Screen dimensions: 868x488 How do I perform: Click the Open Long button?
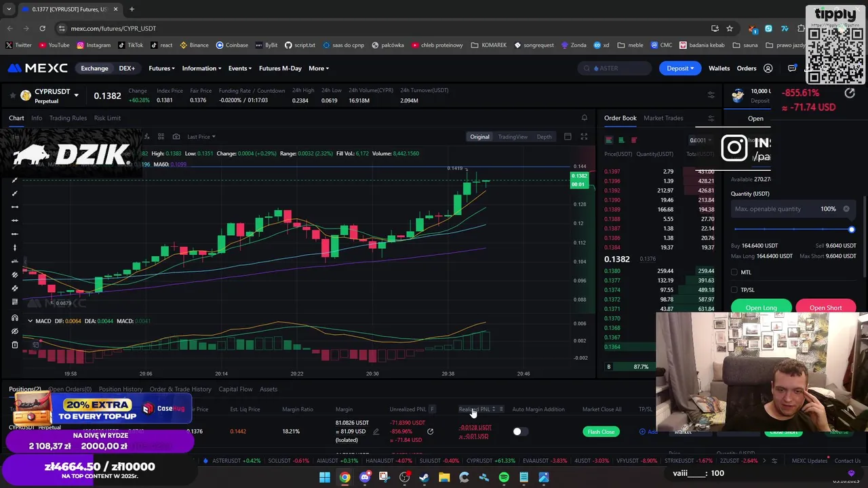pyautogui.click(x=762, y=307)
